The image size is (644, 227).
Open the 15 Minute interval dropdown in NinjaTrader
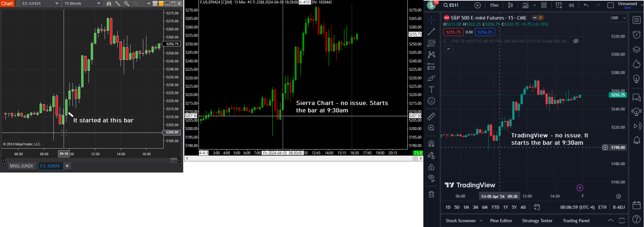(82, 3)
